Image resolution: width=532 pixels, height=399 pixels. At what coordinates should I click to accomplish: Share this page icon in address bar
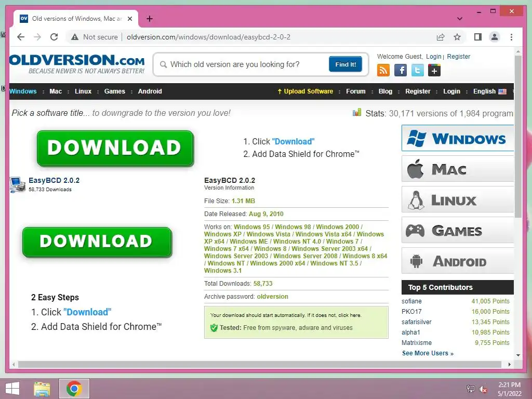[441, 37]
